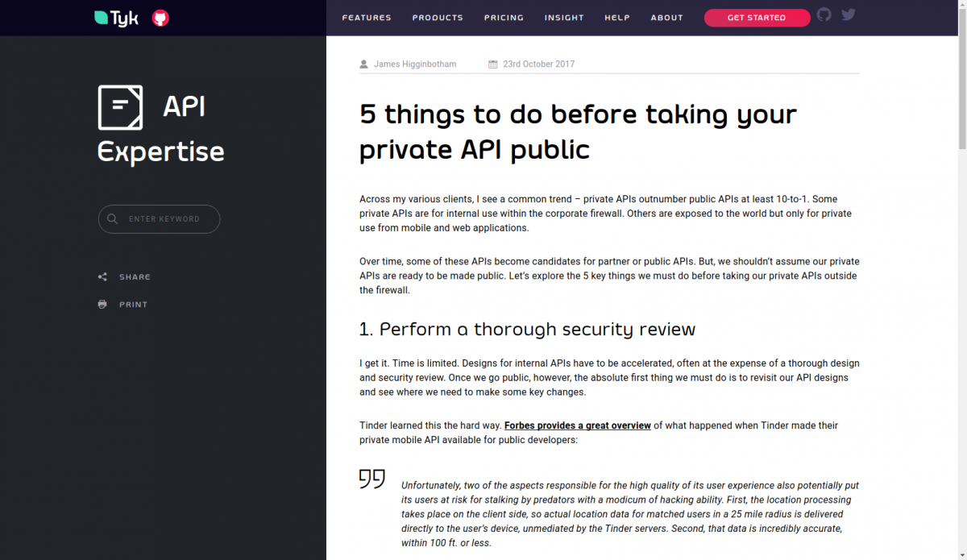Screen dimensions: 967x560
Task: Click the magnifier icon in the keyword search
Action: tap(112, 218)
